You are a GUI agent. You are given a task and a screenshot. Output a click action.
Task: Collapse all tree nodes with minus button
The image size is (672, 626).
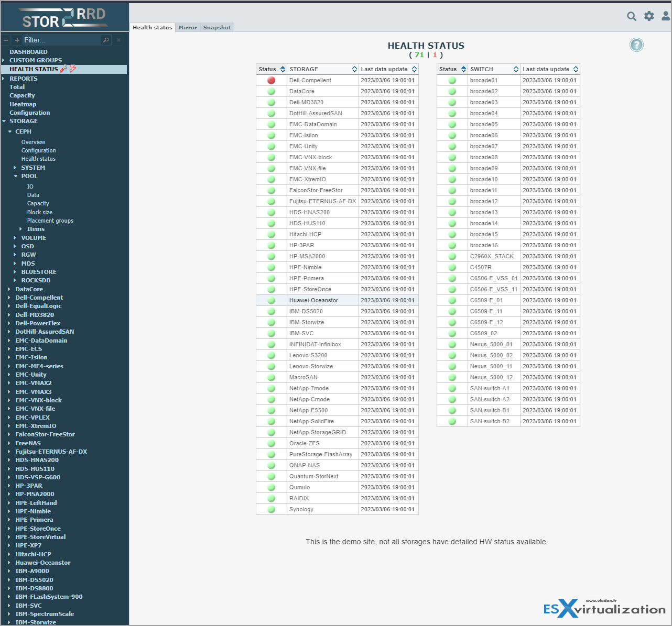pyautogui.click(x=6, y=40)
